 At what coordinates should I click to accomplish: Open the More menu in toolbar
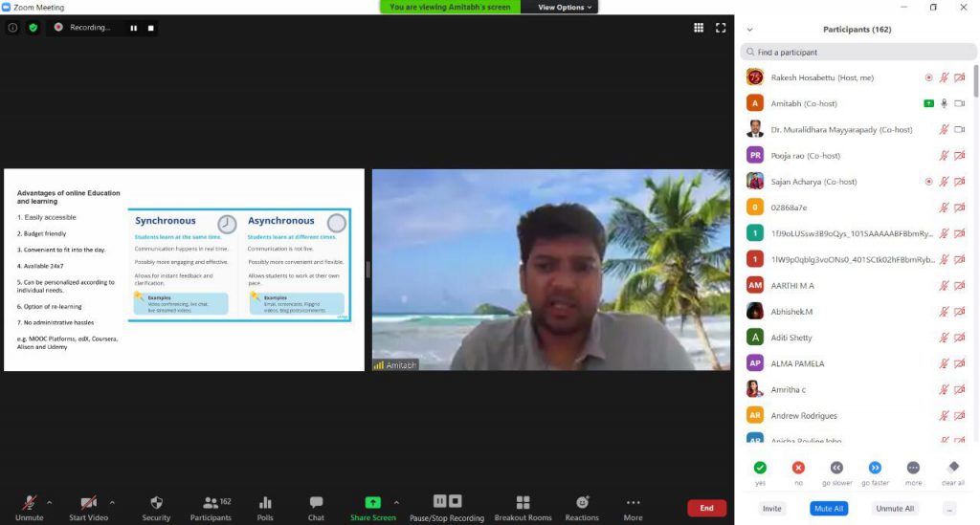(633, 506)
